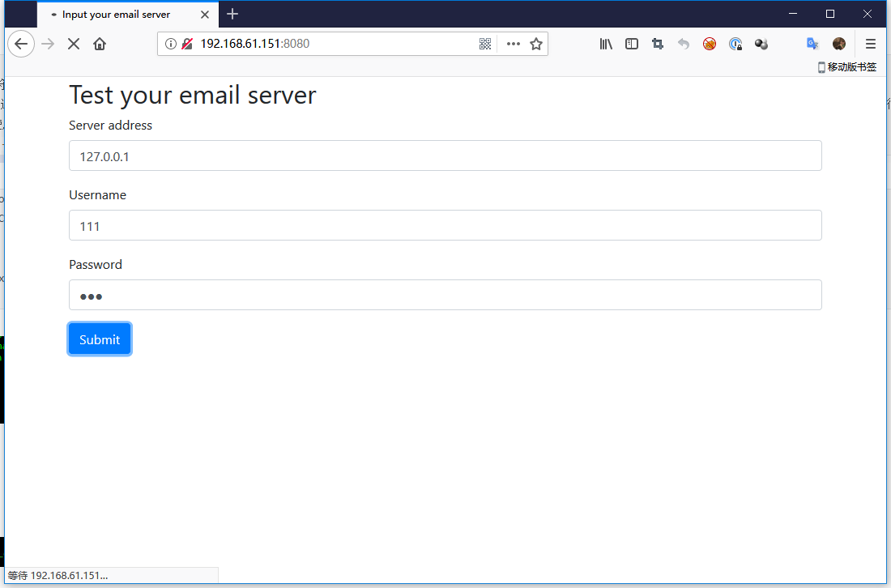Open the Firefox account avatar icon
The height and width of the screenshot is (588, 891).
coord(838,44)
